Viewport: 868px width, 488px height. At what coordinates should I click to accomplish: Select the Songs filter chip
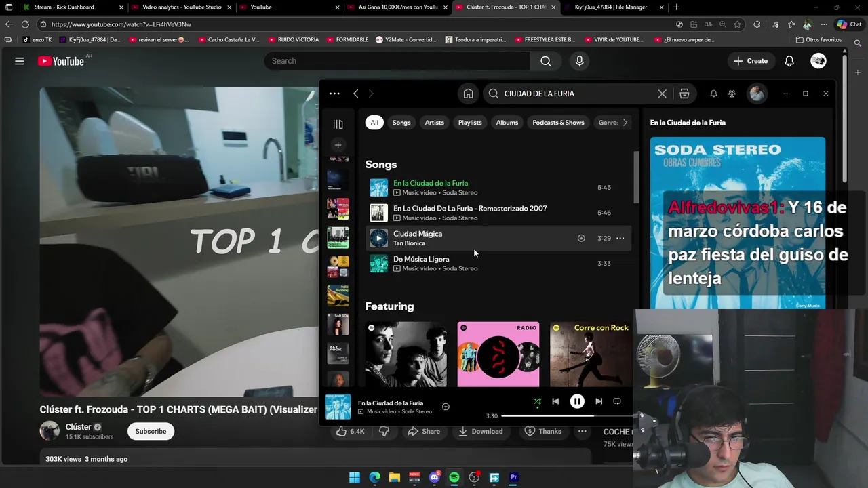pos(401,123)
